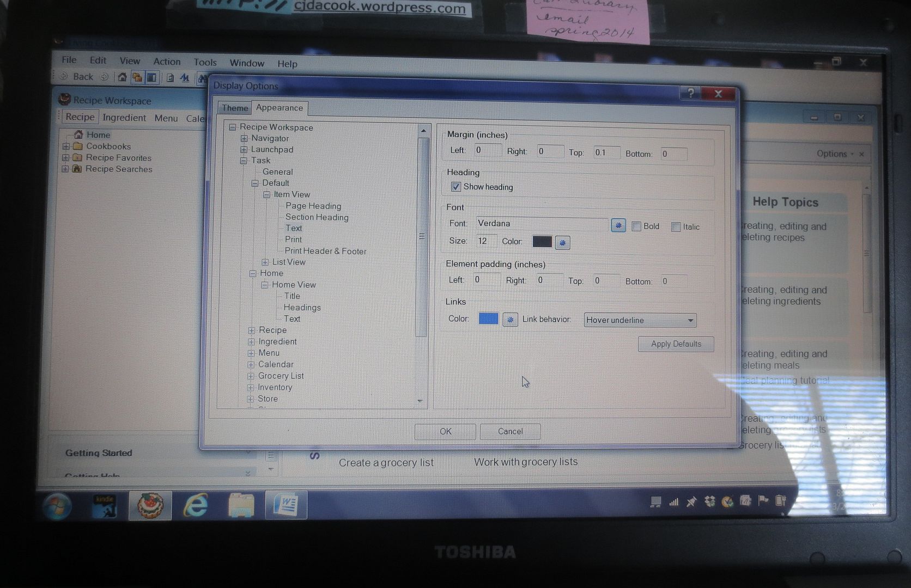Toggle the Launchpad panel toolbar icon
This screenshot has width=911, height=588.
[x=151, y=78]
